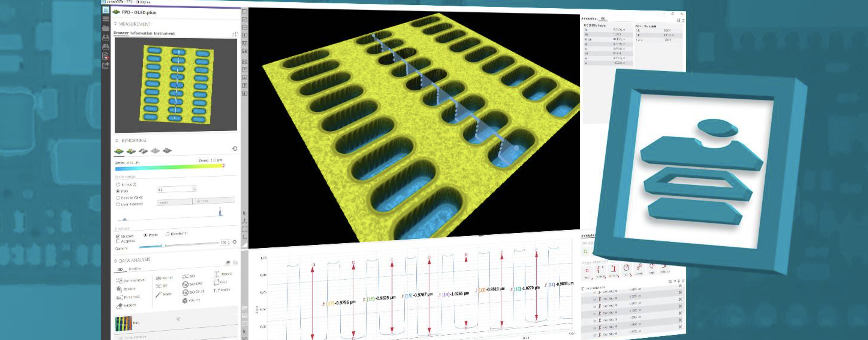
Task: Switch to the Browser tab
Action: [121, 33]
